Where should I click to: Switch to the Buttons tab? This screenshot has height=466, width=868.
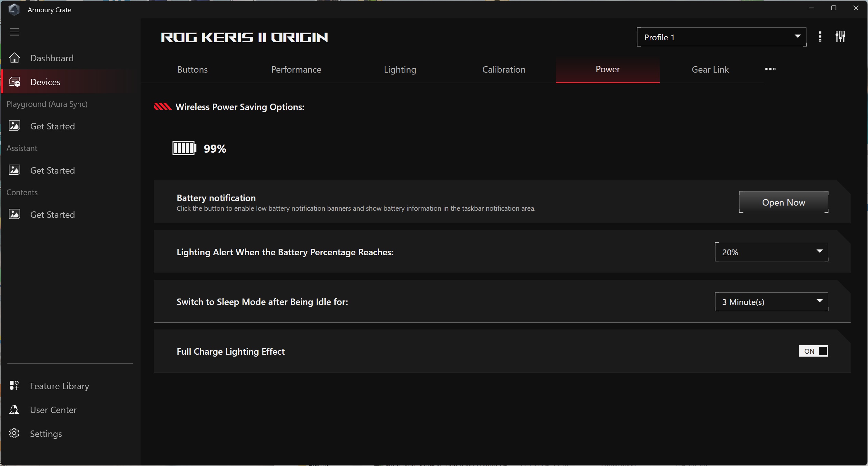pyautogui.click(x=192, y=69)
